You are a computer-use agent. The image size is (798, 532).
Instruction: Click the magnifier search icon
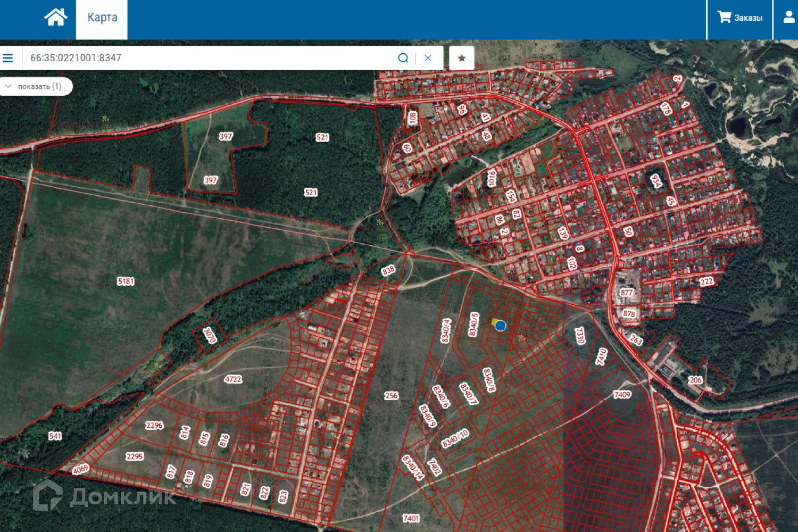point(403,58)
